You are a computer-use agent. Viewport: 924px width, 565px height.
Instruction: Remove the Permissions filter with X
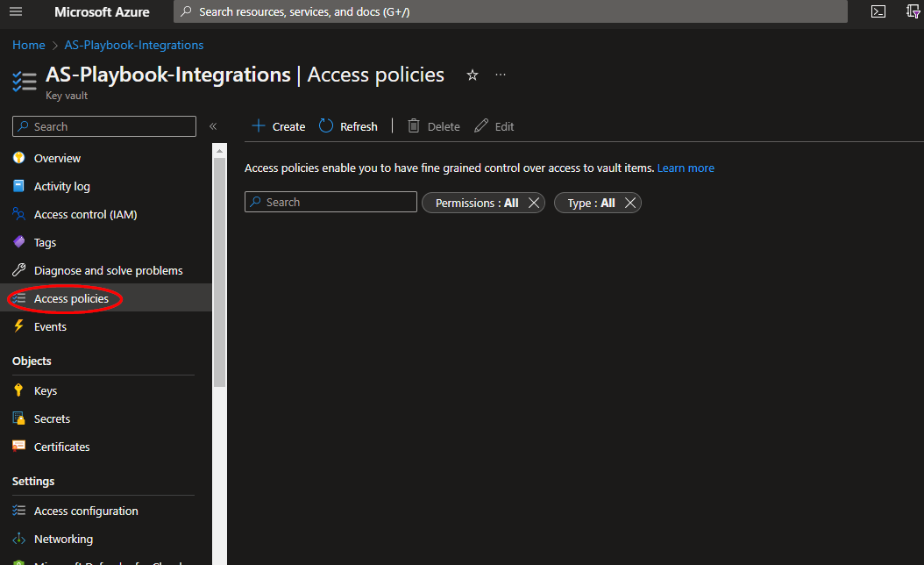point(533,203)
